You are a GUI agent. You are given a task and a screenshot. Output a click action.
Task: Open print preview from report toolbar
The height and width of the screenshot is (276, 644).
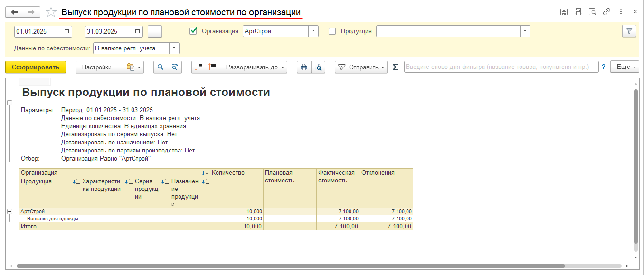point(318,67)
